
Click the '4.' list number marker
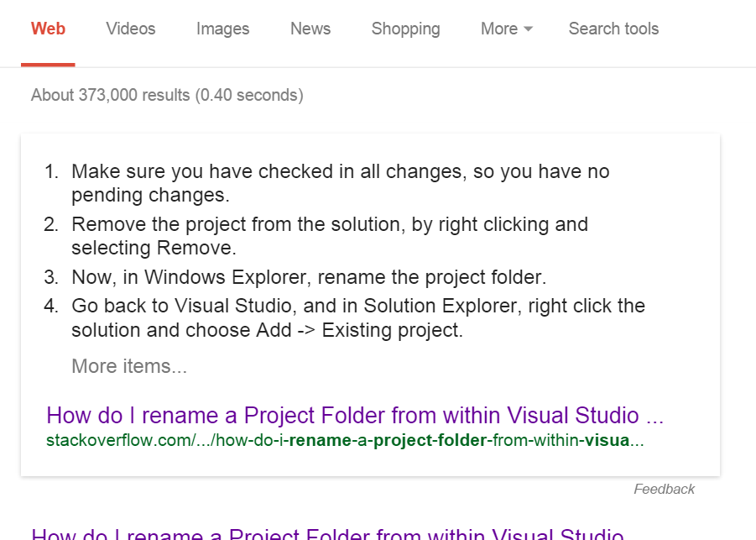coord(51,306)
